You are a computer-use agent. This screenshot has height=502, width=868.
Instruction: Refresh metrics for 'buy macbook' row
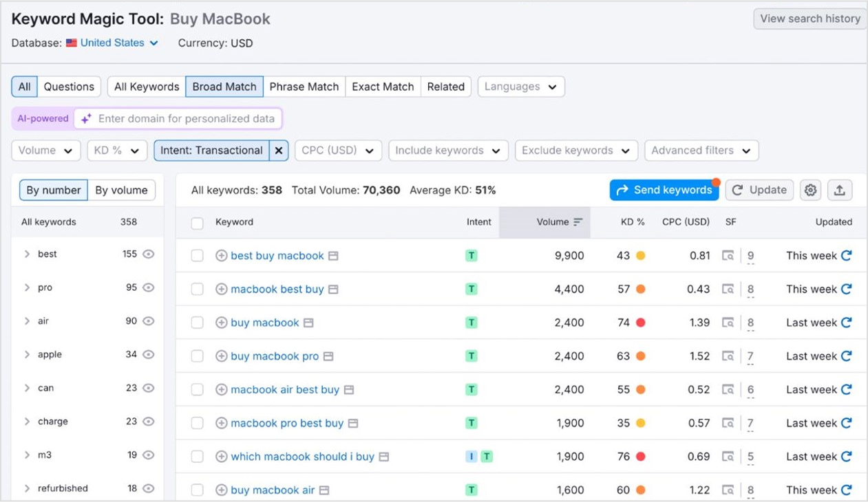(847, 322)
